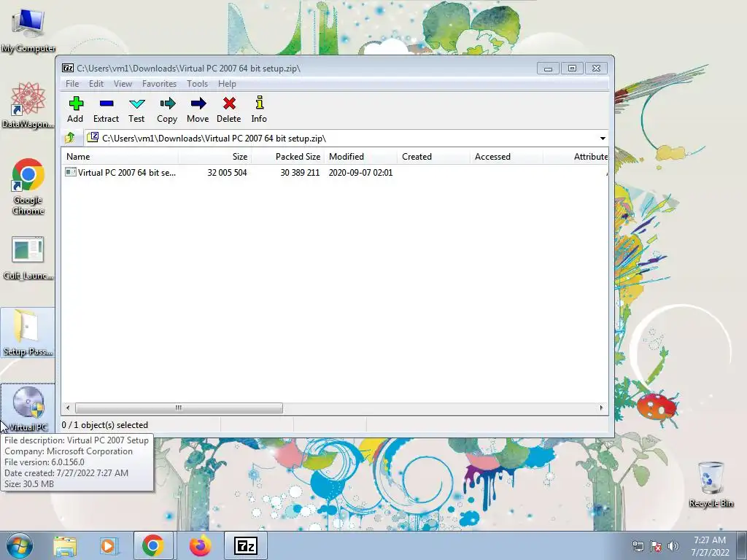Open the Favorites menu
This screenshot has width=747, height=560.
point(159,84)
